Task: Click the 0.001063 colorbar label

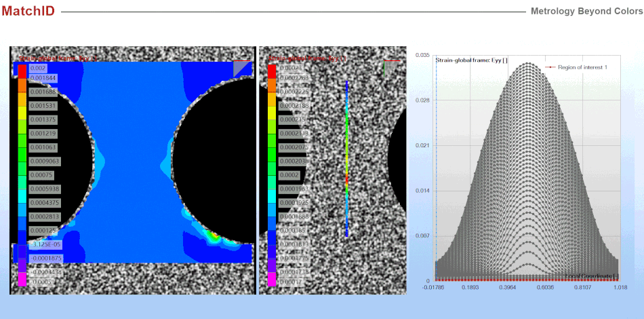Action: click(x=43, y=147)
